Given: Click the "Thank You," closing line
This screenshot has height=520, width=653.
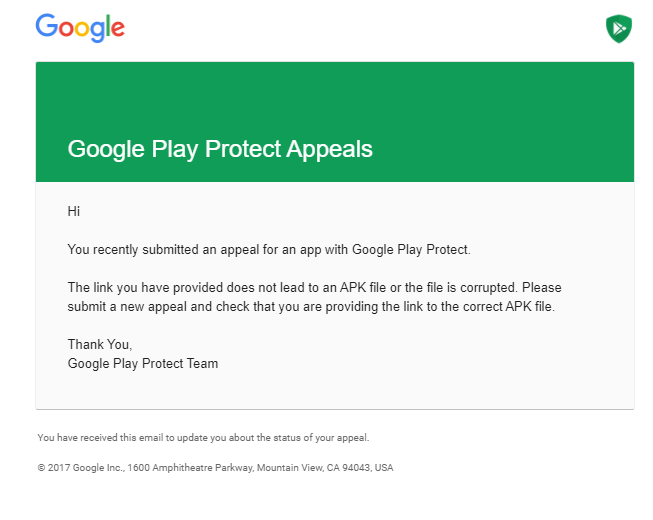Looking at the screenshot, I should [x=100, y=344].
